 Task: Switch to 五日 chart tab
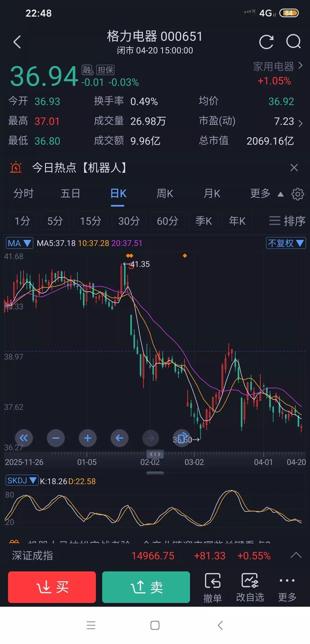[70, 194]
